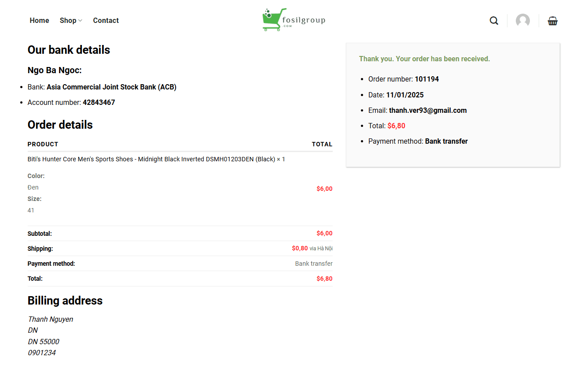Click the Total: label in the order table
The image size is (588, 368).
35,279
